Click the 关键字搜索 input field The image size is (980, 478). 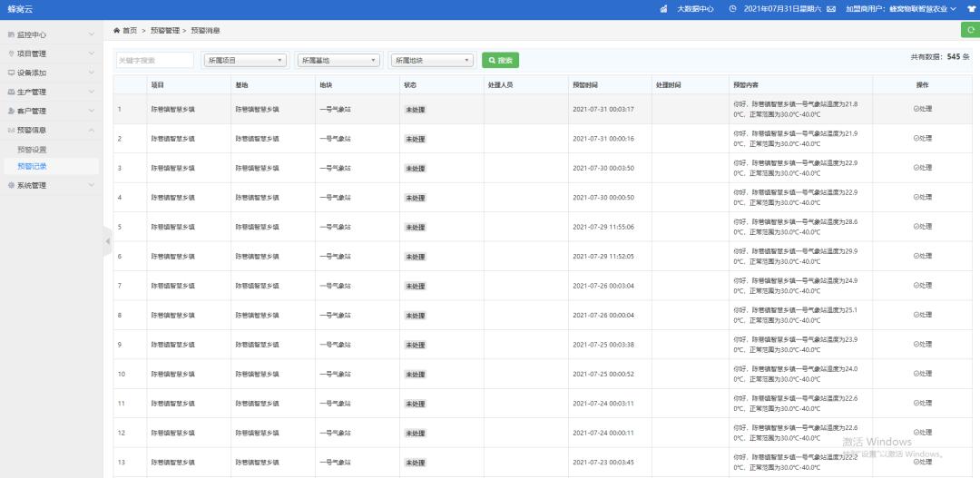point(154,61)
